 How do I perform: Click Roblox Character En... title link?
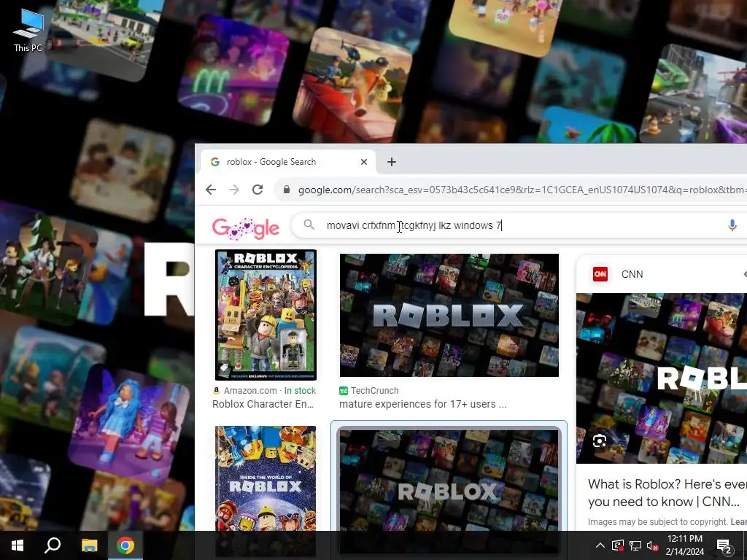coord(263,404)
